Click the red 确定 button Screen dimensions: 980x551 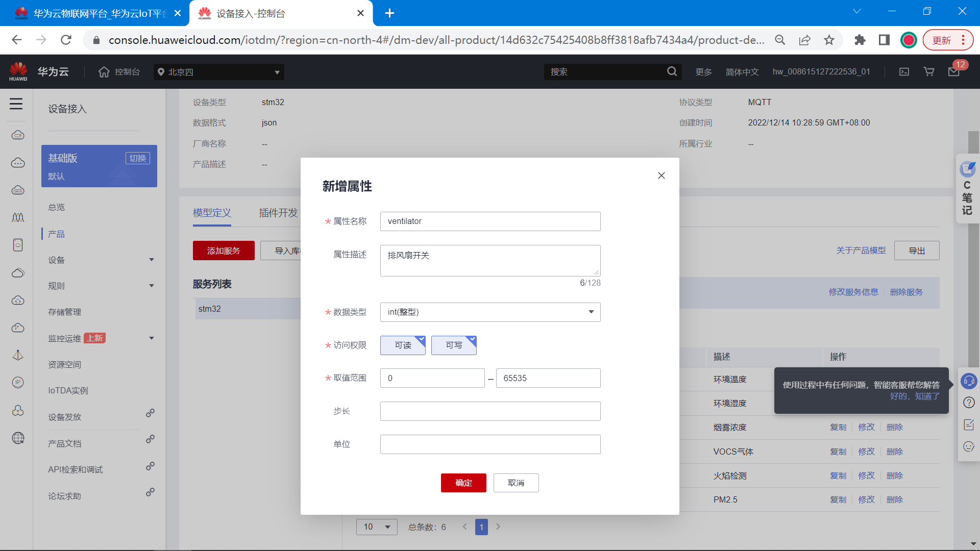463,483
